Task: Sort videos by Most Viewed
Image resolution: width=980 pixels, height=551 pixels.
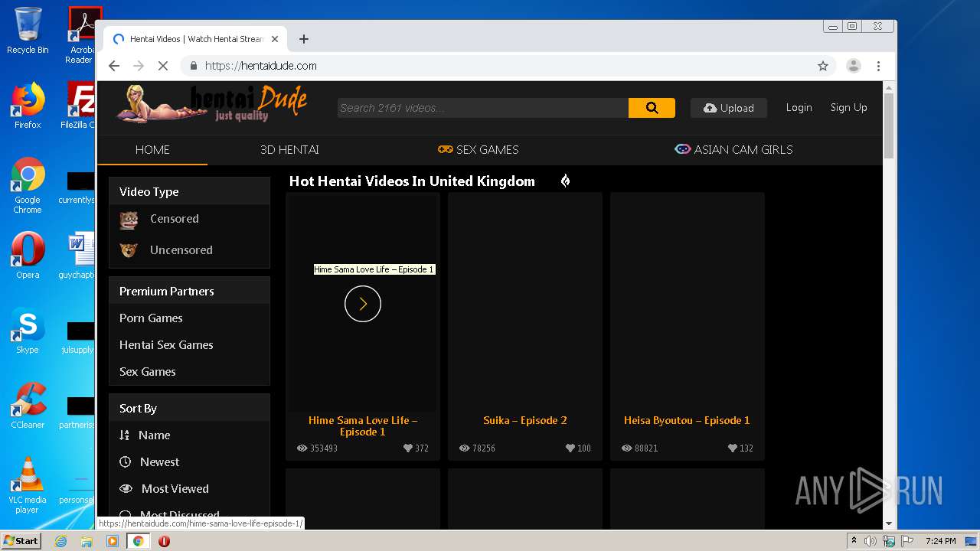Action: tap(175, 489)
